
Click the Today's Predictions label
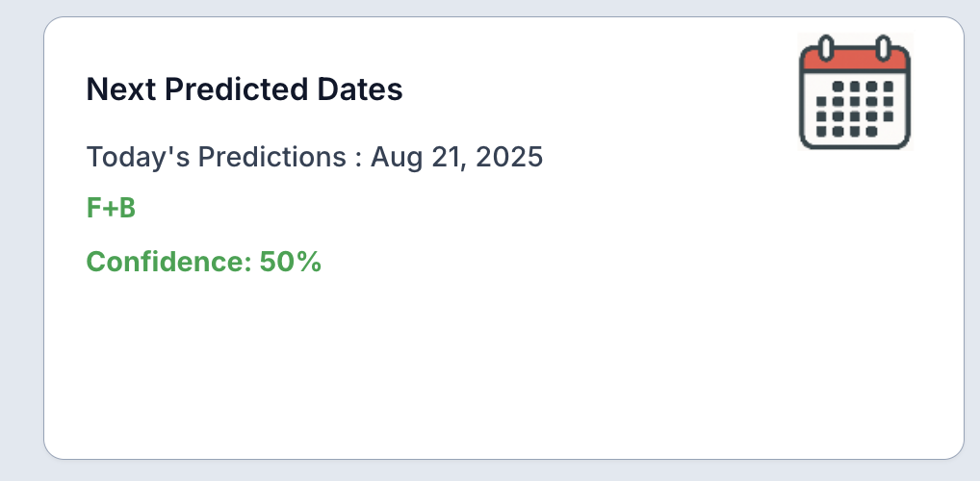pos(217,156)
